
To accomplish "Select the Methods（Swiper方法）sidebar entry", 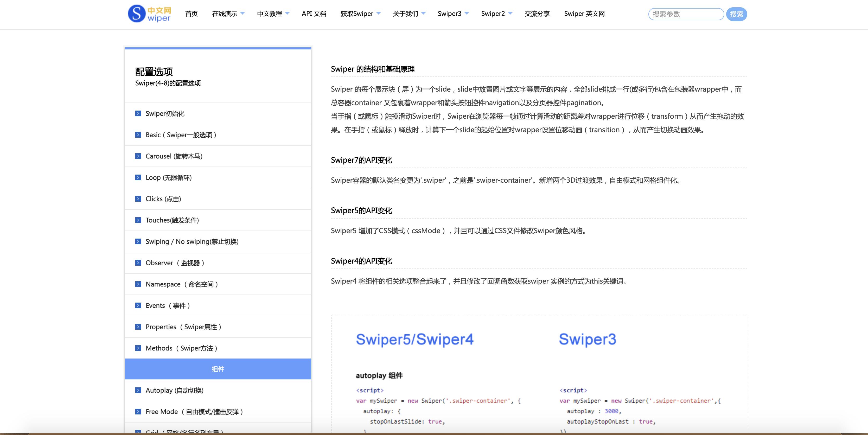I will (x=181, y=348).
